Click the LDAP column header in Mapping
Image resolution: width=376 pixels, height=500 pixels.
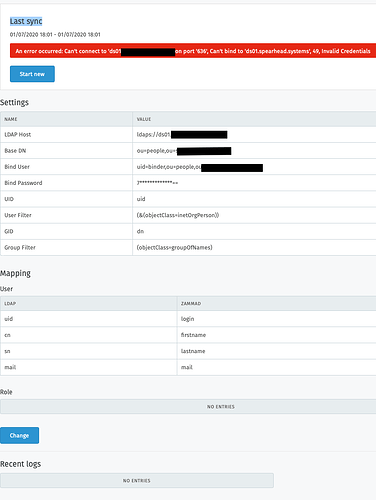click(10, 304)
